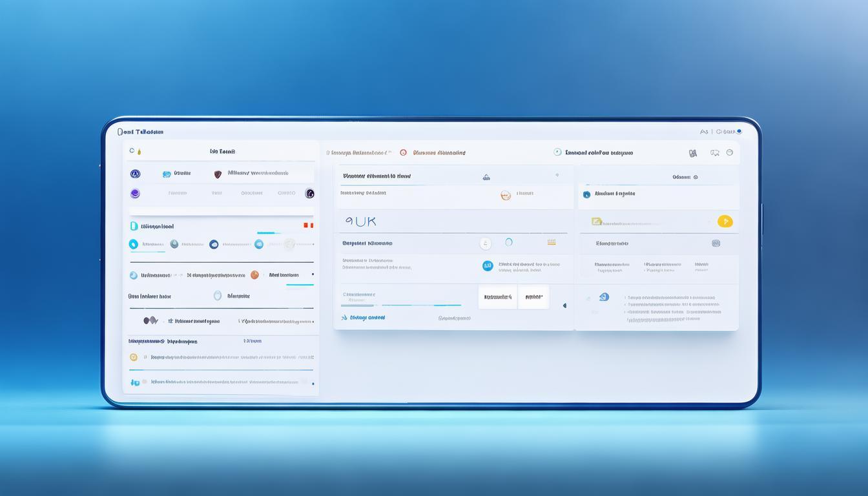Click the blue folder icon in the last left row

pos(134,382)
